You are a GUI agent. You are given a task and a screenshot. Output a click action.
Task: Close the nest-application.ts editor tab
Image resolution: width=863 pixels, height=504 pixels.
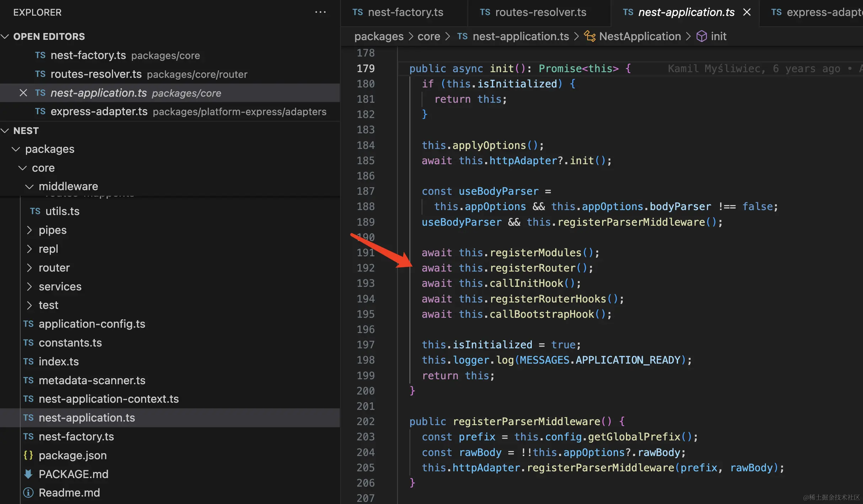tap(747, 12)
